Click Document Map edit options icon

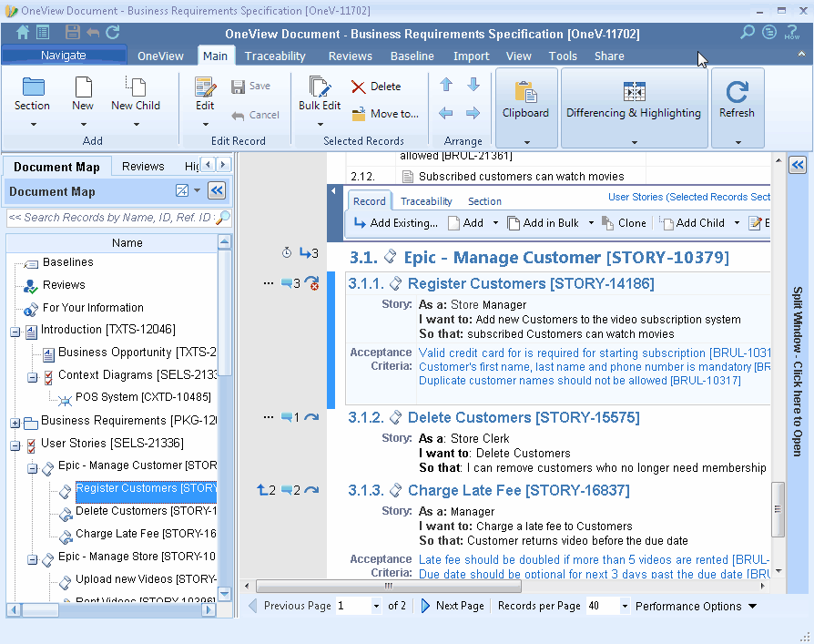182,190
